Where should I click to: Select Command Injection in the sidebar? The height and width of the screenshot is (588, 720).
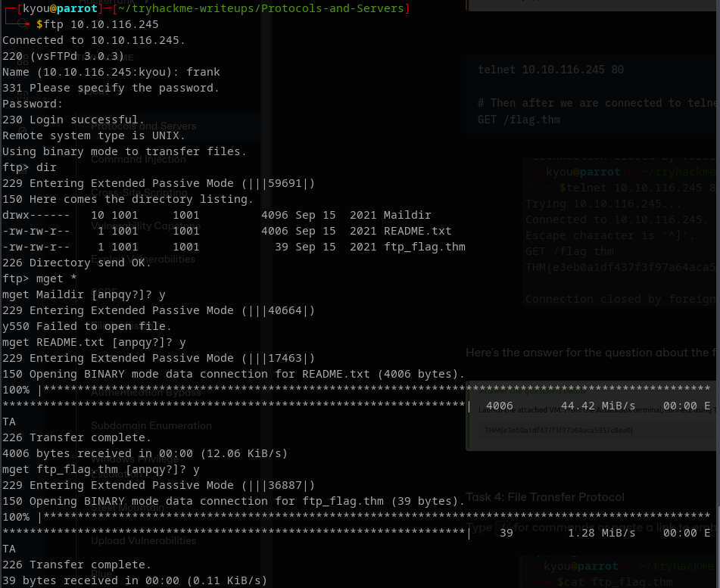point(138,159)
